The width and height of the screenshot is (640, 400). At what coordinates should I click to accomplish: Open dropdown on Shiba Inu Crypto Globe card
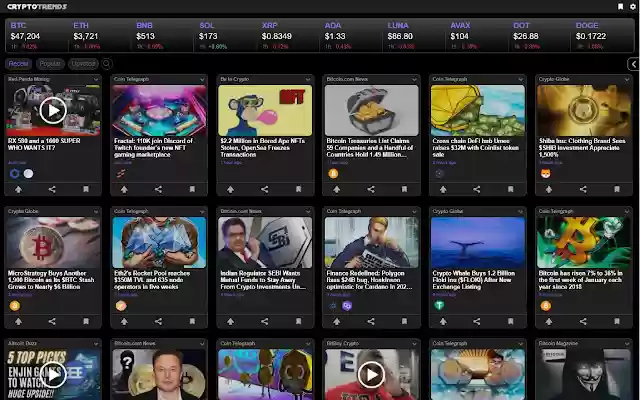tap(627, 80)
